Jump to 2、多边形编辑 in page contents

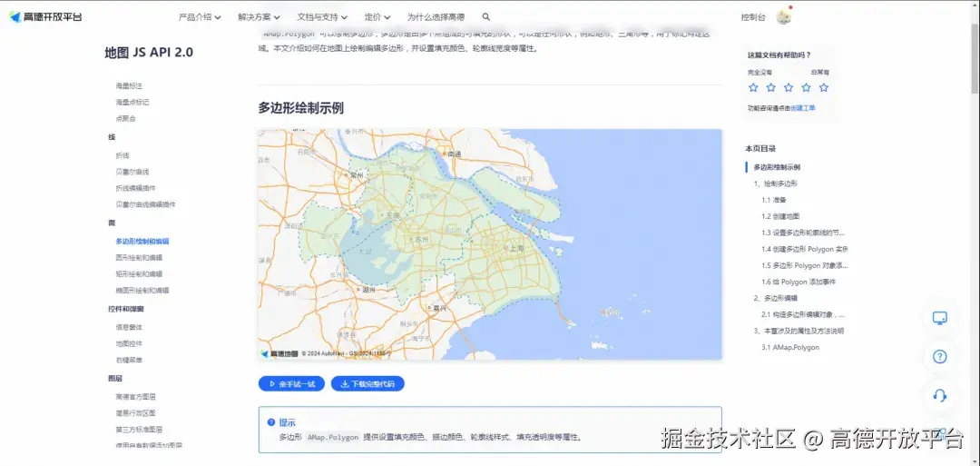[x=776, y=298]
